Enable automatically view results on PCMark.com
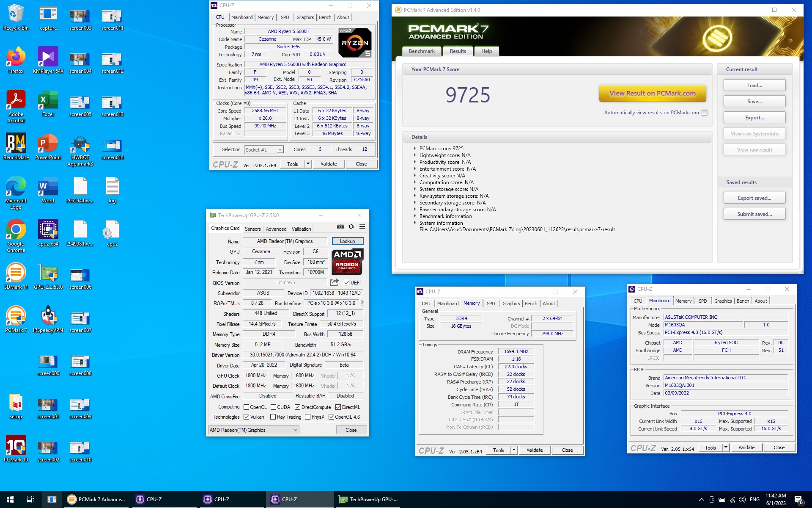812x508 pixels. [x=704, y=113]
